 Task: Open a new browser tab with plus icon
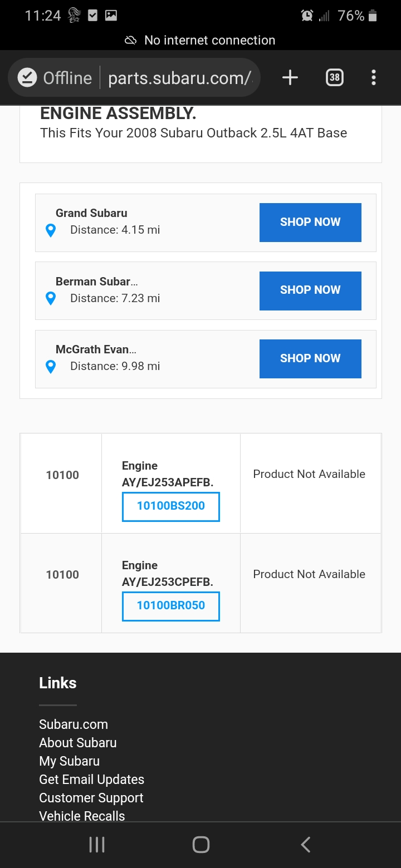coord(290,77)
